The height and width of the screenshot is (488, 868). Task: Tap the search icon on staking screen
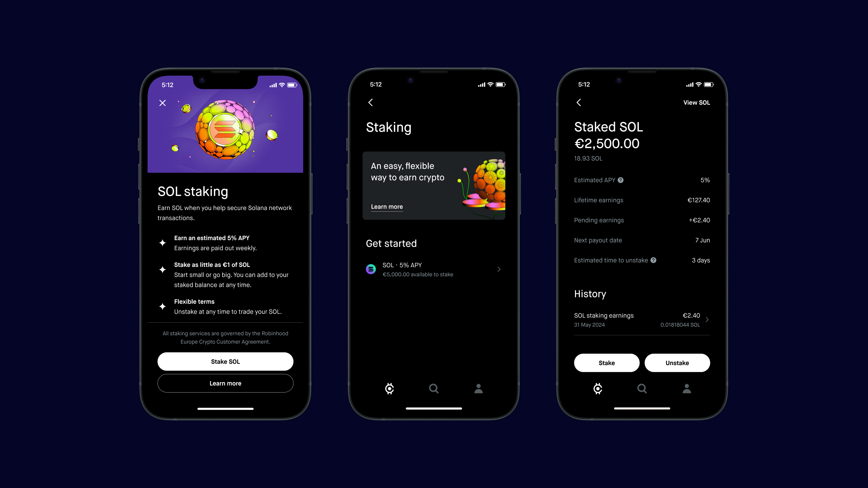[434, 388]
